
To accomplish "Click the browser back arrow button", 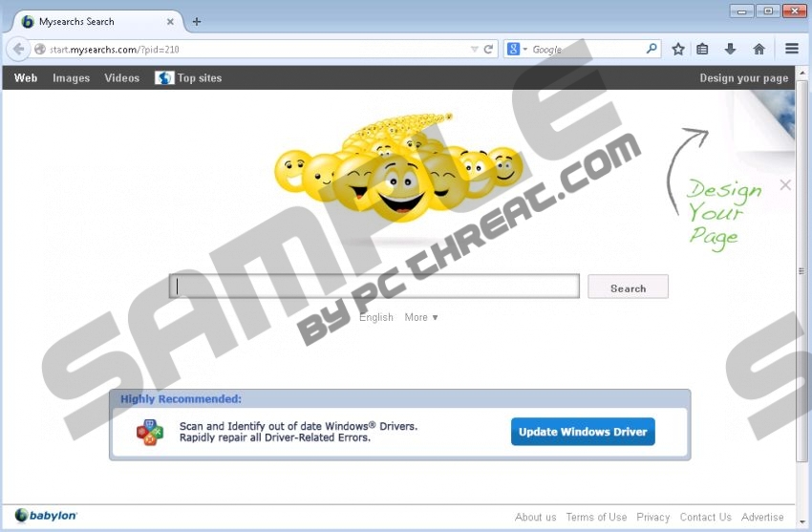I will [18, 49].
